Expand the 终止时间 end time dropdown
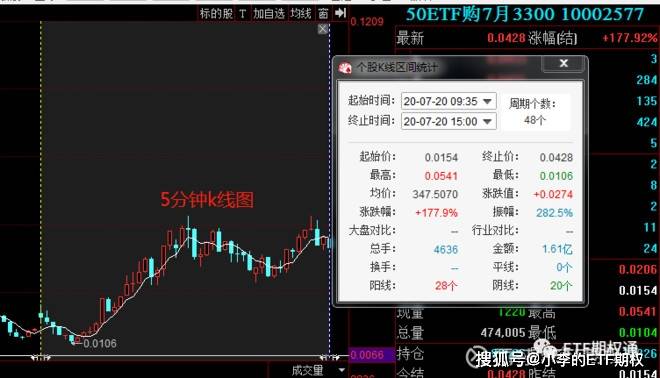 pyautogui.click(x=487, y=122)
